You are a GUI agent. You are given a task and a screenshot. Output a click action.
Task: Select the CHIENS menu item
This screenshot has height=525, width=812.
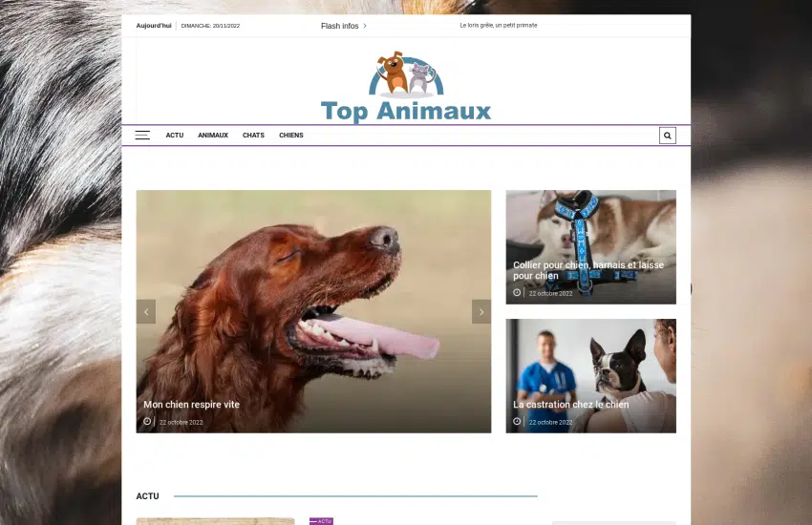tap(291, 136)
